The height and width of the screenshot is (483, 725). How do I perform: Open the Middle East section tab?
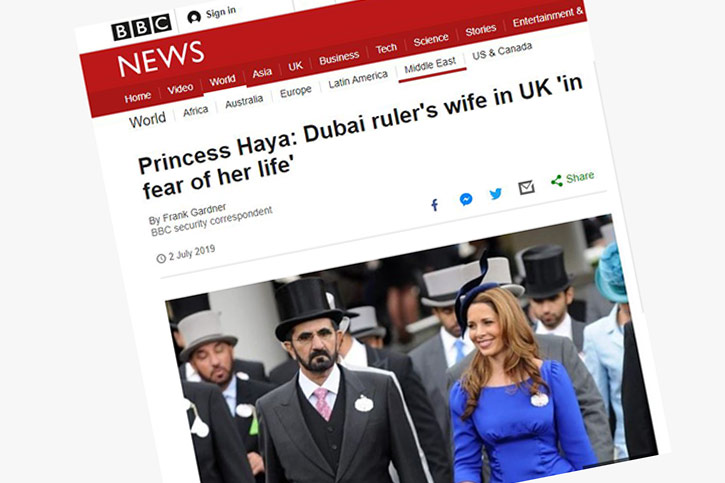click(x=430, y=65)
